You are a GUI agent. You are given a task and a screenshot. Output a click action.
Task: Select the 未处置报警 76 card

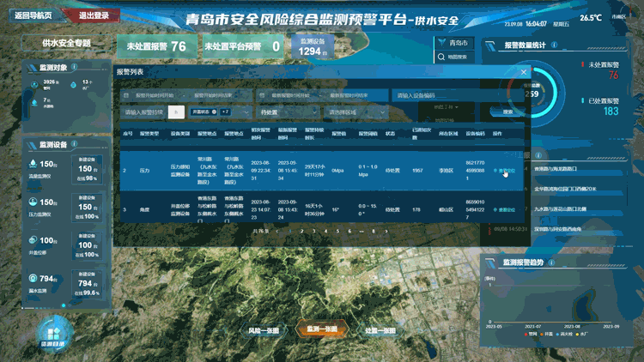[x=158, y=46]
